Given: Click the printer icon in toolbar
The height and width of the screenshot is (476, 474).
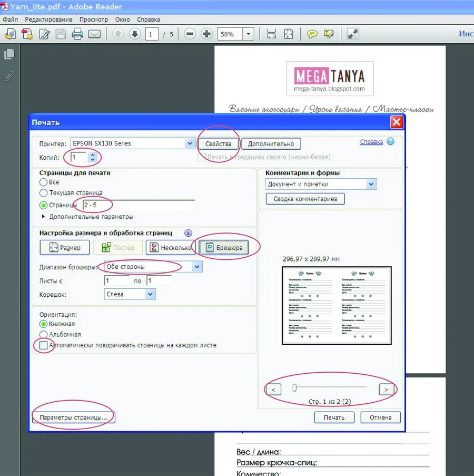Looking at the screenshot, I should (77, 34).
